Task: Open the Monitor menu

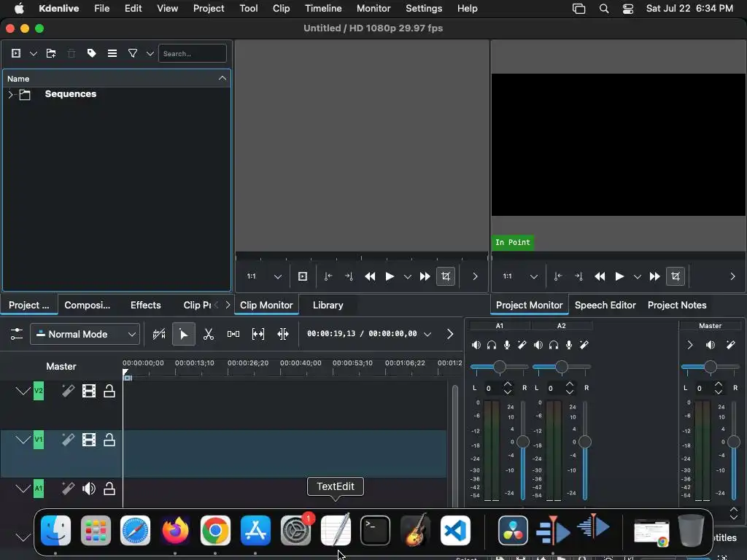Action: click(373, 9)
